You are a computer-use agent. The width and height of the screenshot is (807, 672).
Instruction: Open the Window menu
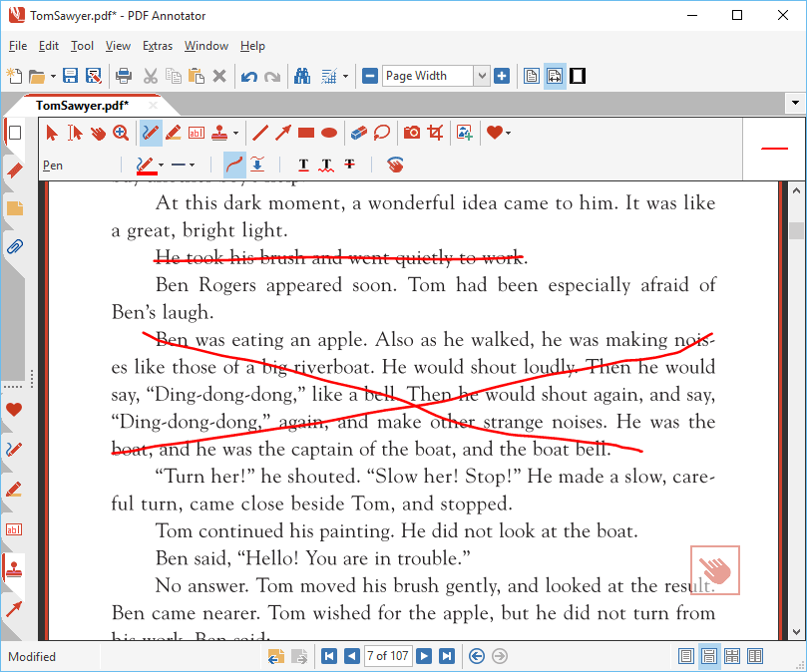click(206, 46)
